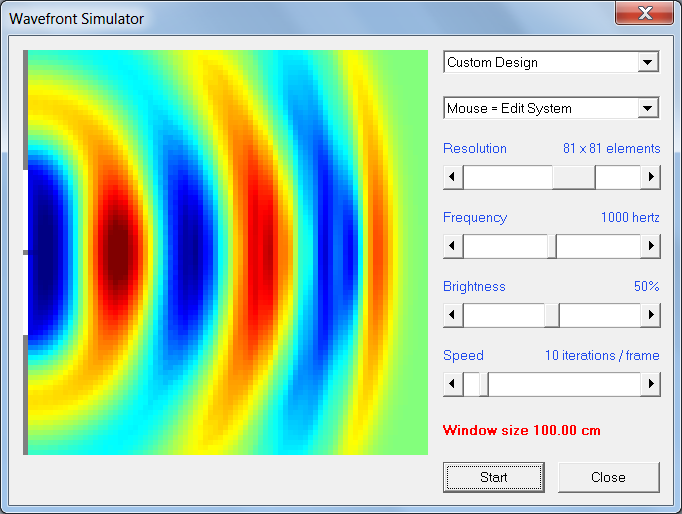
Task: Click the Frequency slider thumb
Action: point(552,246)
